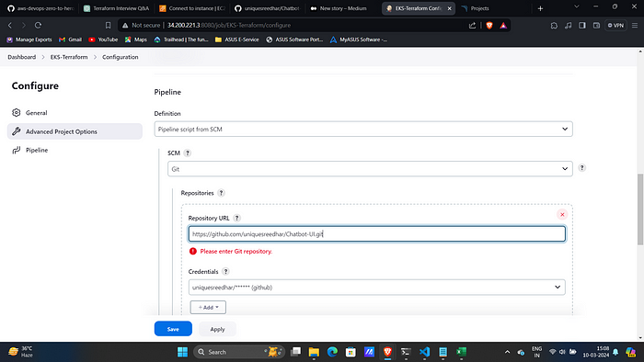Switch to aws-devops-zero-to-hero tab

tap(40, 8)
